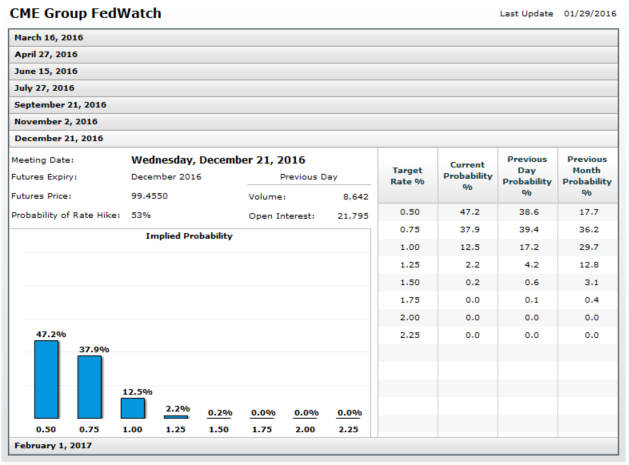Image resolution: width=629 pixels, height=465 pixels.
Task: Click the Volume value 8,642
Action: [x=355, y=197]
